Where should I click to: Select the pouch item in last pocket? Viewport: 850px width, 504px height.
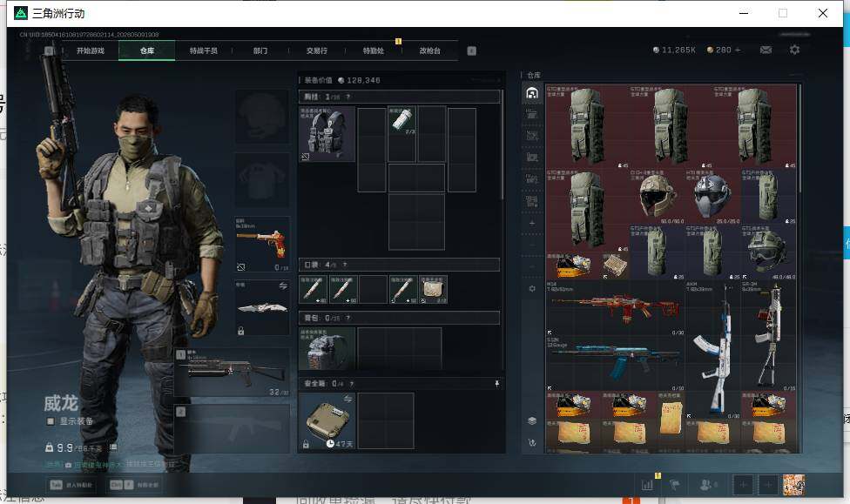click(x=433, y=289)
